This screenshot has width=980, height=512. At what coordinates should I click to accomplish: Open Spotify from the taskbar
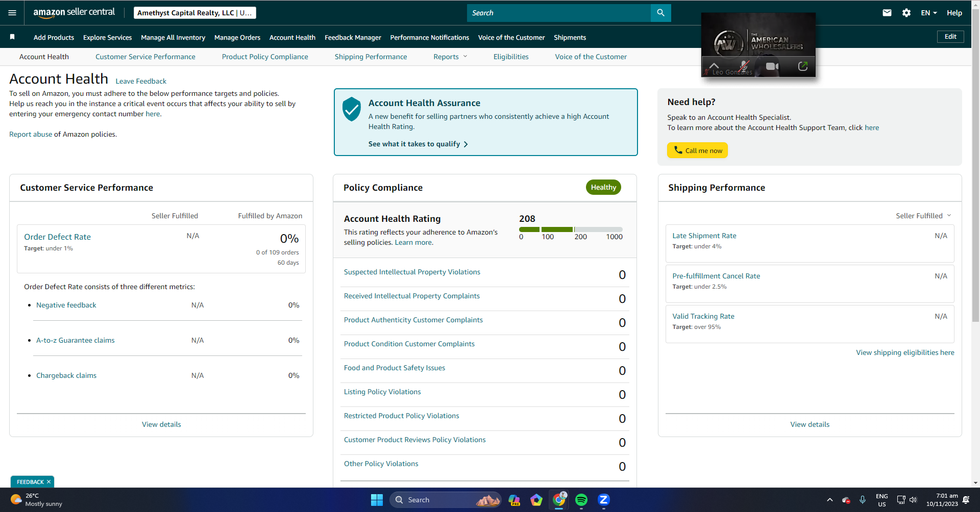coord(581,500)
